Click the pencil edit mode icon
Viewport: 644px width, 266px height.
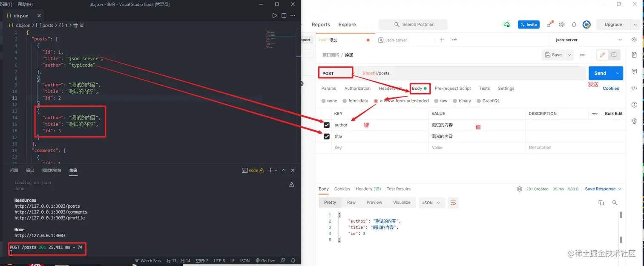[602, 55]
